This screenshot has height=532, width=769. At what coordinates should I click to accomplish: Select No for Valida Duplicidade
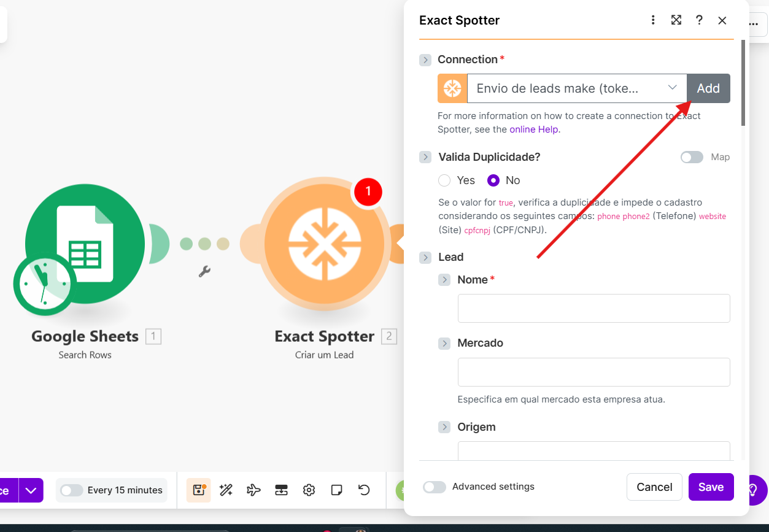[x=493, y=180]
